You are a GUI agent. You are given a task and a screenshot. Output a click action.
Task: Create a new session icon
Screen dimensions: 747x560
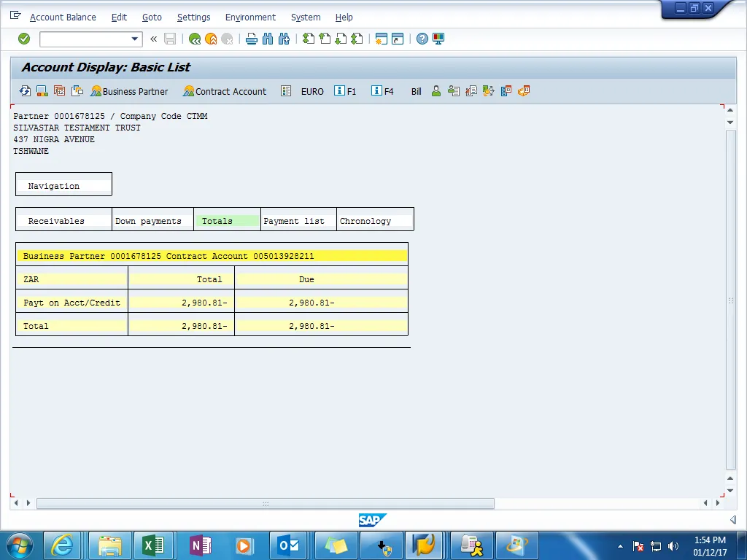point(381,39)
